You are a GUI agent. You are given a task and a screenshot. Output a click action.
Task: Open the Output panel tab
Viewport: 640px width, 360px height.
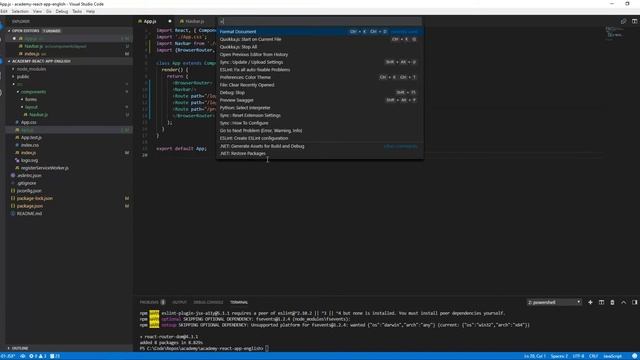pyautogui.click(x=179, y=302)
